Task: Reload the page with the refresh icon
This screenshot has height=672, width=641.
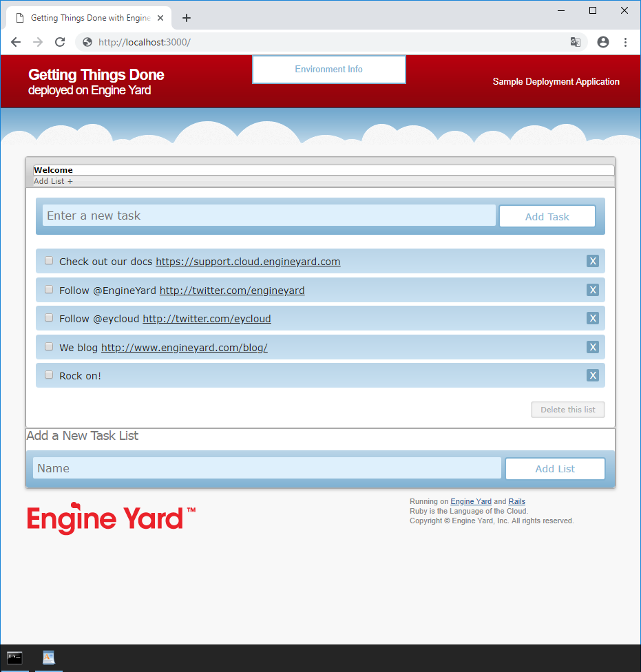Action: (60, 42)
